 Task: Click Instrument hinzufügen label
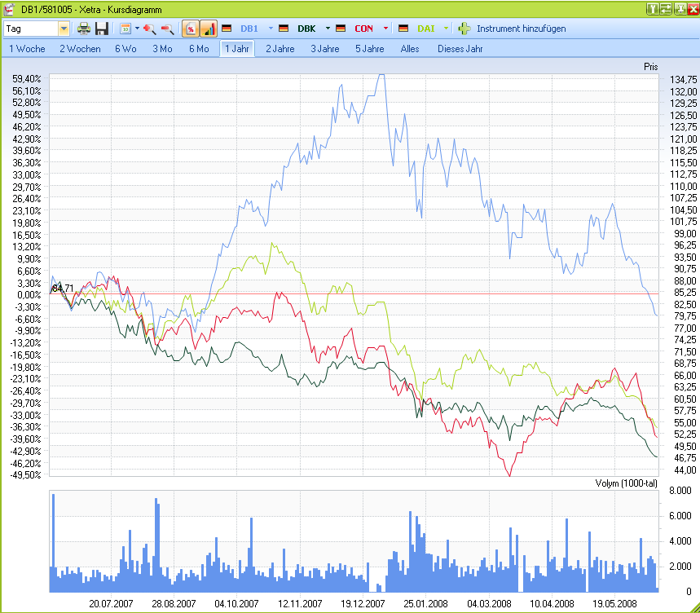pyautogui.click(x=521, y=29)
